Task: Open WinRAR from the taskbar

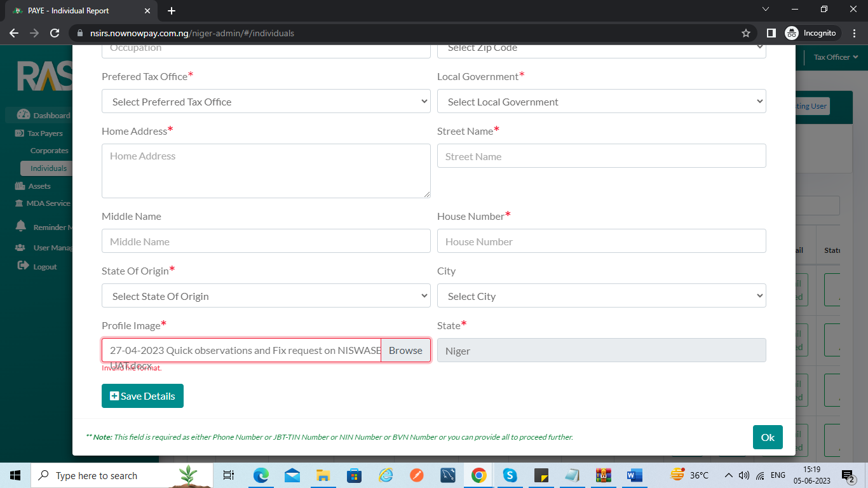Action: click(x=604, y=475)
